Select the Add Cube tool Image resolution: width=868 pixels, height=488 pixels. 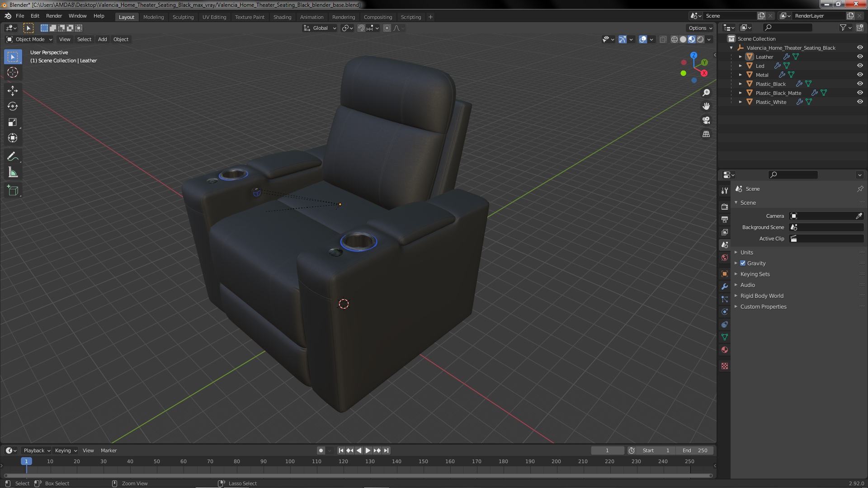click(13, 191)
